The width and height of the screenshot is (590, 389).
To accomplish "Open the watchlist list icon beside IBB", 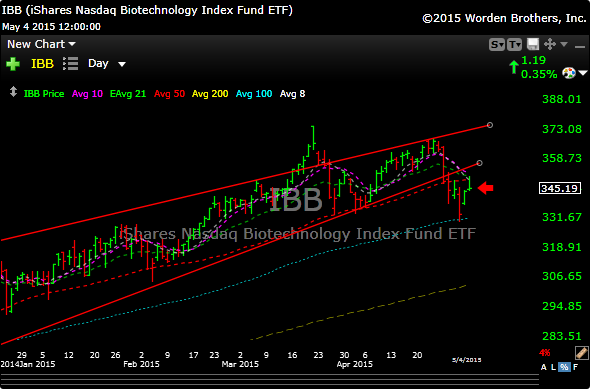I will (70, 64).
